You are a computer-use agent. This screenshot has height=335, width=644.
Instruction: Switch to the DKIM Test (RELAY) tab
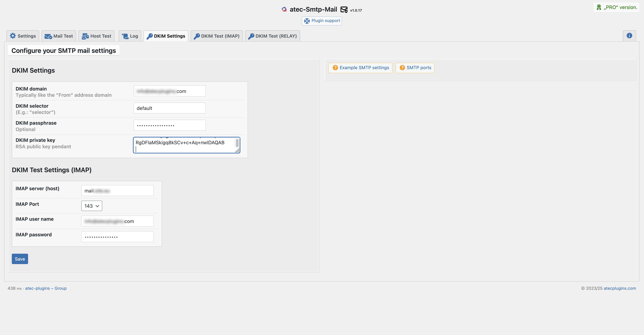272,36
